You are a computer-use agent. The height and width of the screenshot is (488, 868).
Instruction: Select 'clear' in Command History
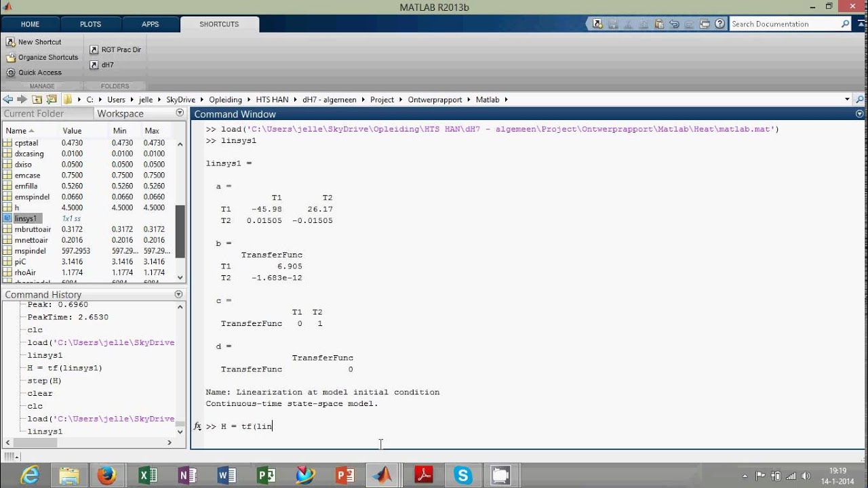point(40,393)
